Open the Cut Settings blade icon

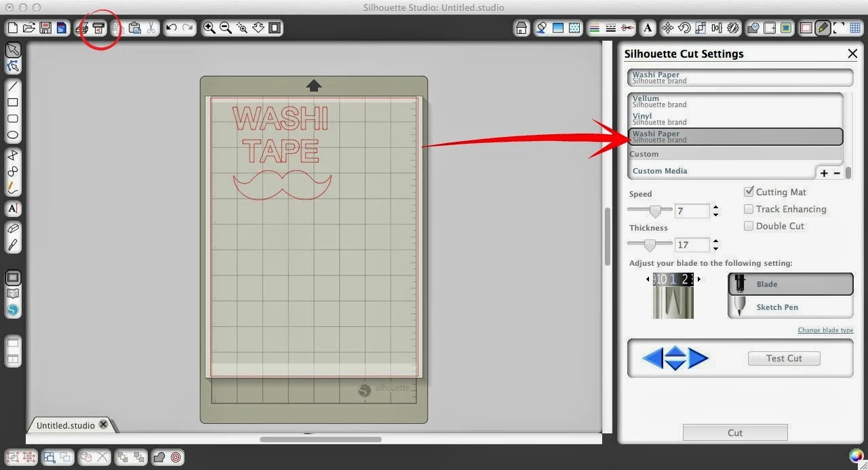(823, 28)
